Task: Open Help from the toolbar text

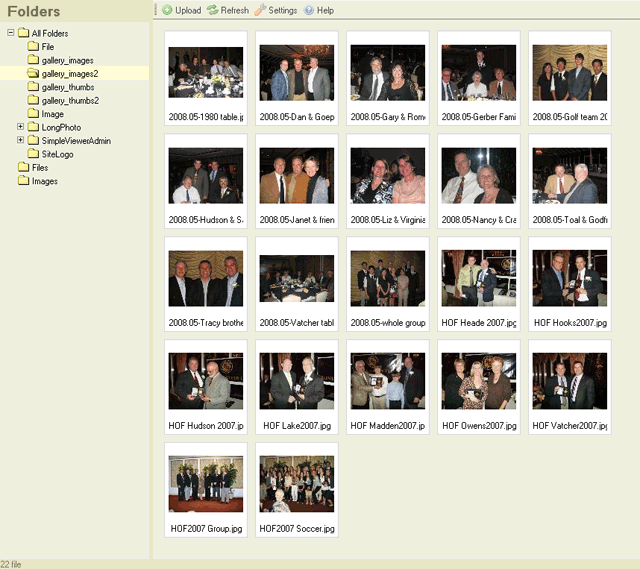Action: tap(325, 11)
